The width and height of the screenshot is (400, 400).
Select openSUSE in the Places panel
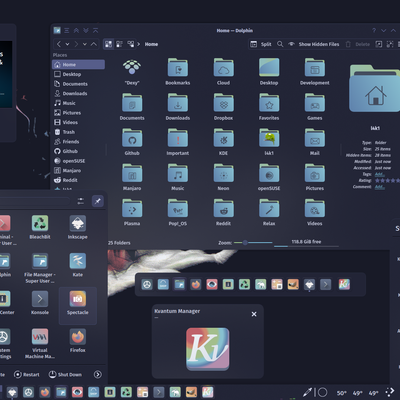click(x=79, y=161)
